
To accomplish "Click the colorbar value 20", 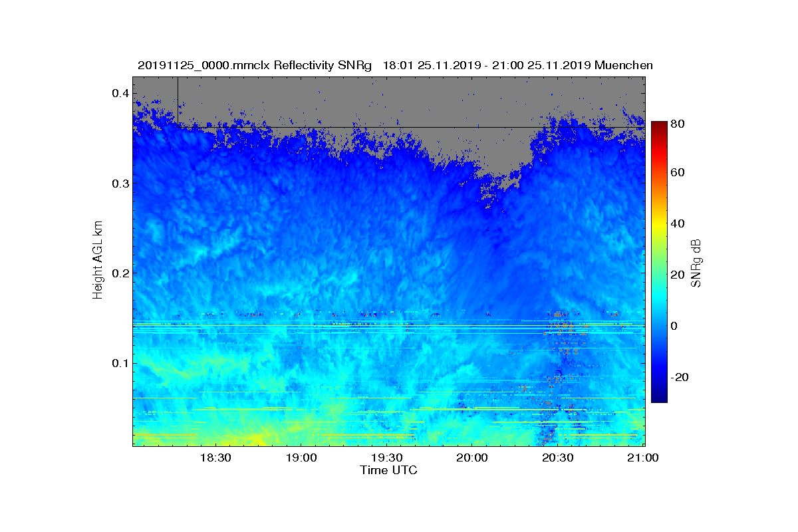I will coord(678,275).
